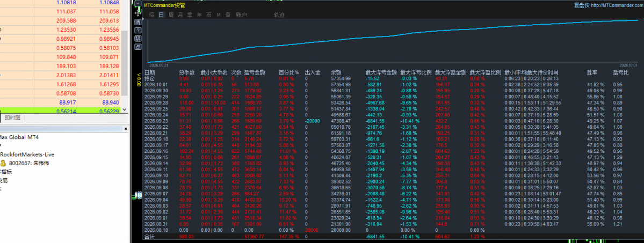
Task: Select the 2026.08.31 date row
Action: click(155, 225)
